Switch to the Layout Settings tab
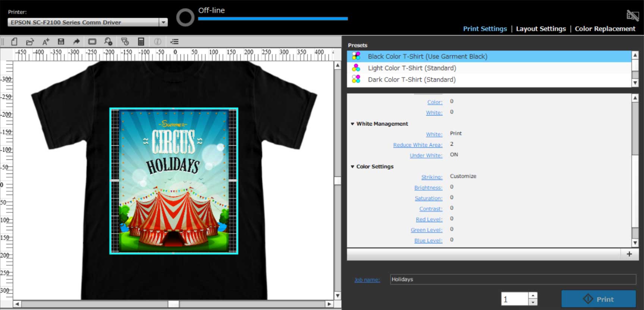Image resolution: width=644 pixels, height=310 pixels. (x=541, y=29)
